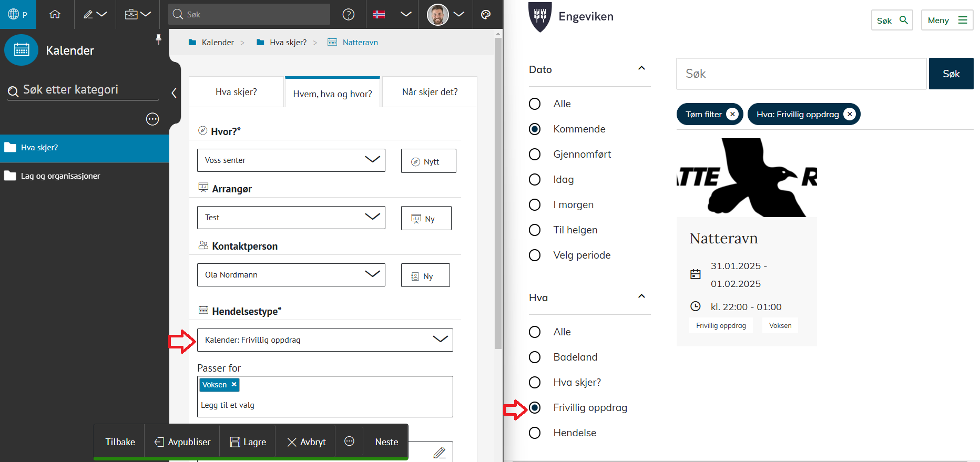Screen dimensions: 980x462
Task: Select the Gjennomført date radio button
Action: [x=535, y=155]
